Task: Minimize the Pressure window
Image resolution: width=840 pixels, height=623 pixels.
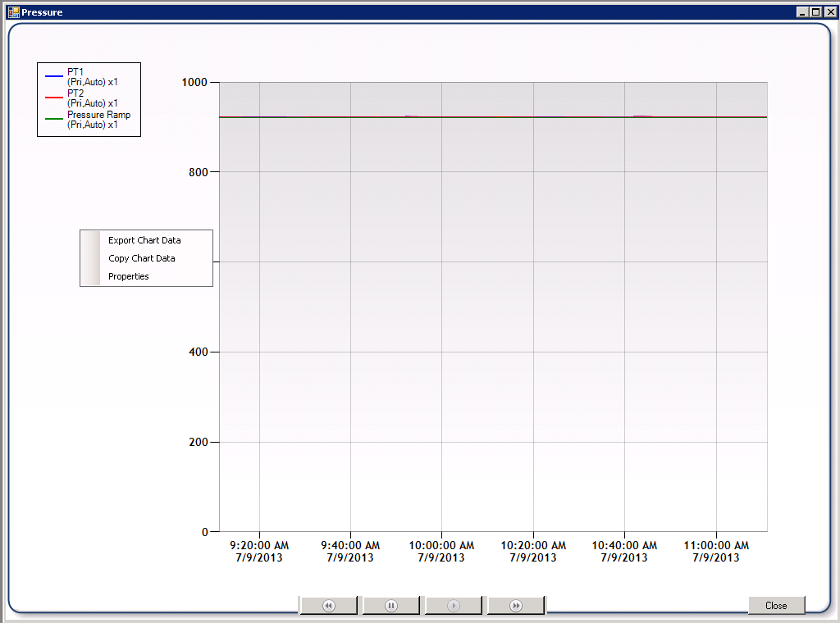Action: coord(803,12)
